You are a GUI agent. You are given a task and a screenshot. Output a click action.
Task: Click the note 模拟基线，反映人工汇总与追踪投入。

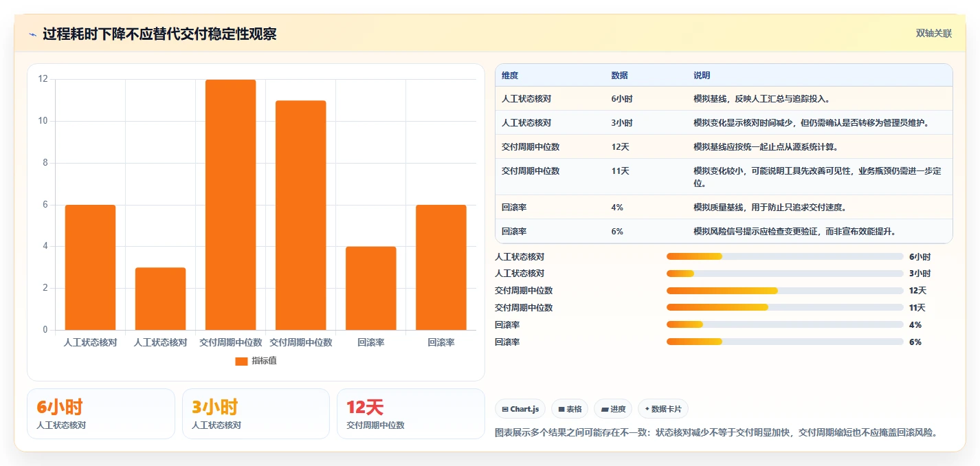[764, 99]
